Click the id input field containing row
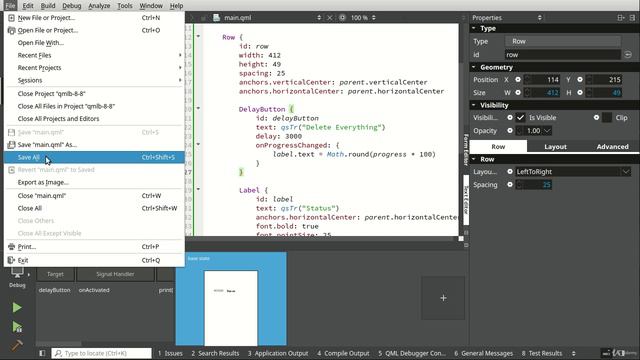This screenshot has height=360, width=640. pos(563,55)
